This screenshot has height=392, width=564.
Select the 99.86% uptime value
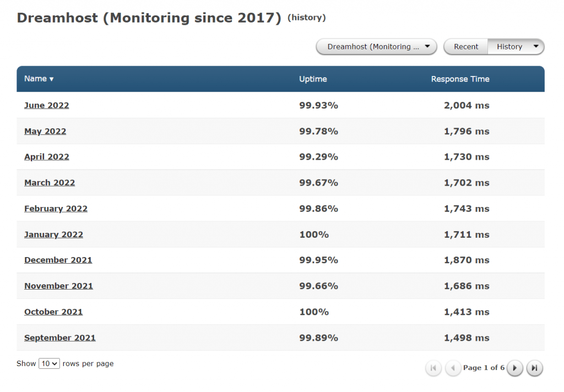coord(318,209)
